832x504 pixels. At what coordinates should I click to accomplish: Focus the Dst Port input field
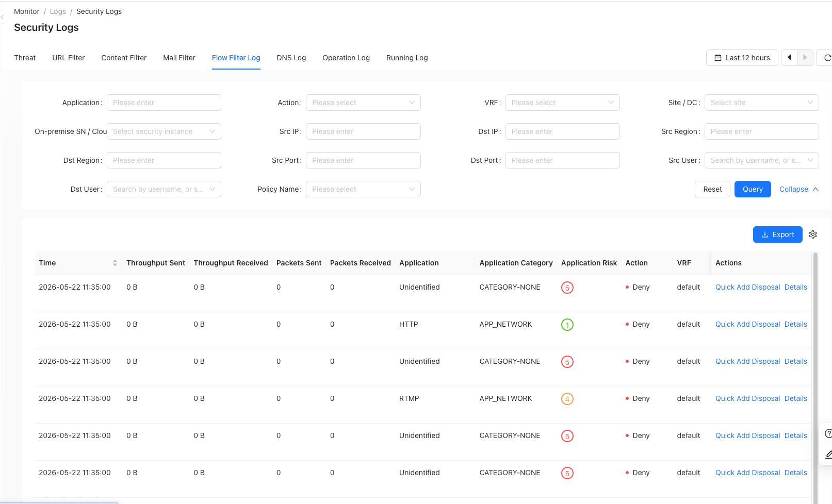562,160
